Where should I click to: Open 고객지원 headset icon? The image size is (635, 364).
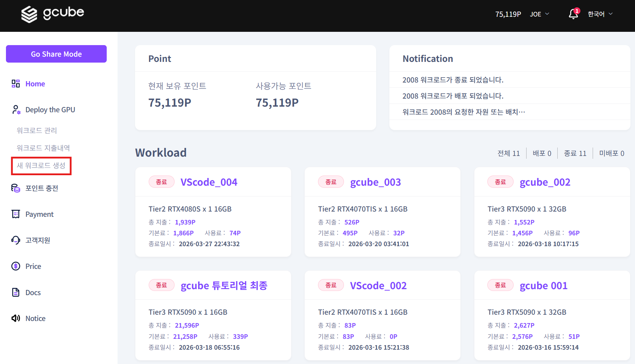pyautogui.click(x=15, y=240)
